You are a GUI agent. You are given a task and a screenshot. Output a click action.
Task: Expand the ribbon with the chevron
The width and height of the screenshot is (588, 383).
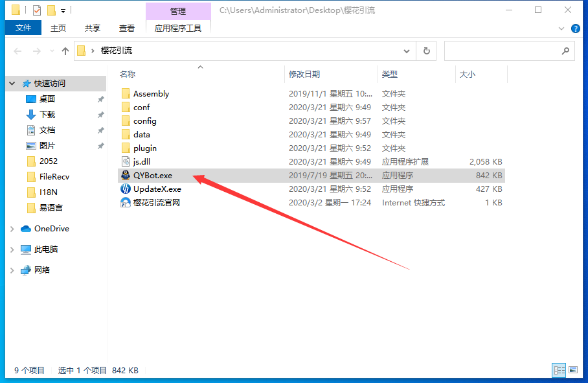coord(561,29)
